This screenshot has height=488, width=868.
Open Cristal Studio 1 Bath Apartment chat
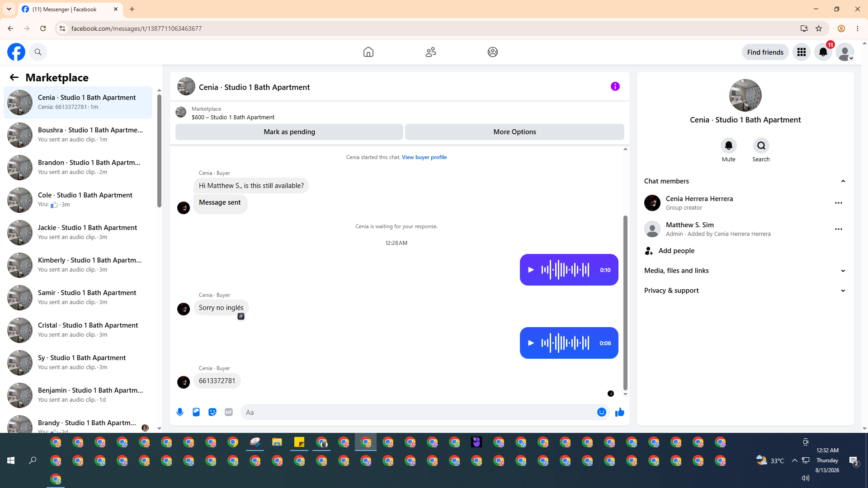click(78, 330)
